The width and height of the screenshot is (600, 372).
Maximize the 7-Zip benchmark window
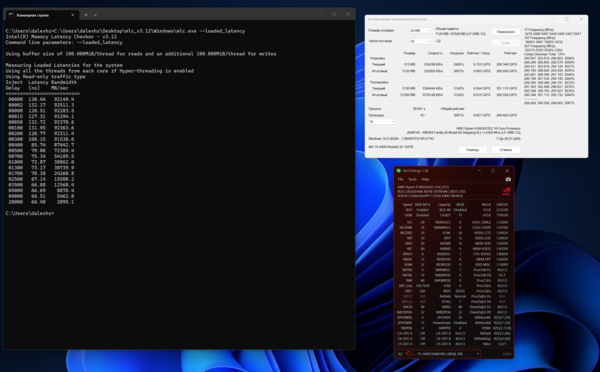(567, 19)
